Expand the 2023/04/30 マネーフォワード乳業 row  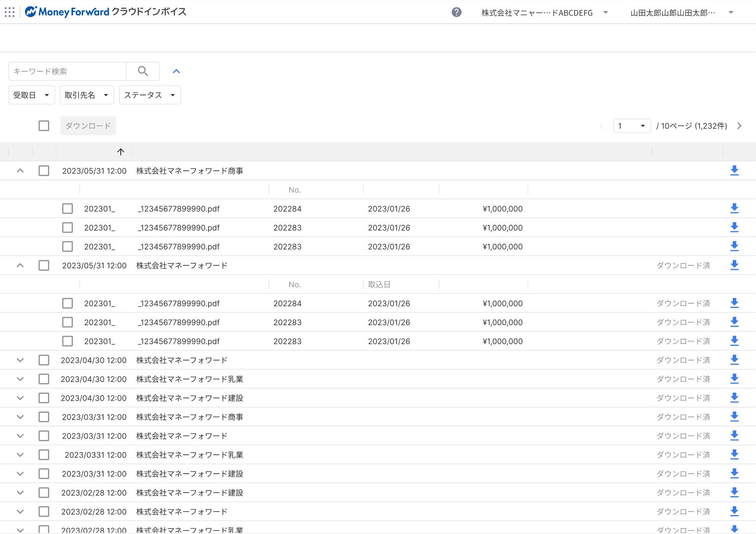coord(20,379)
